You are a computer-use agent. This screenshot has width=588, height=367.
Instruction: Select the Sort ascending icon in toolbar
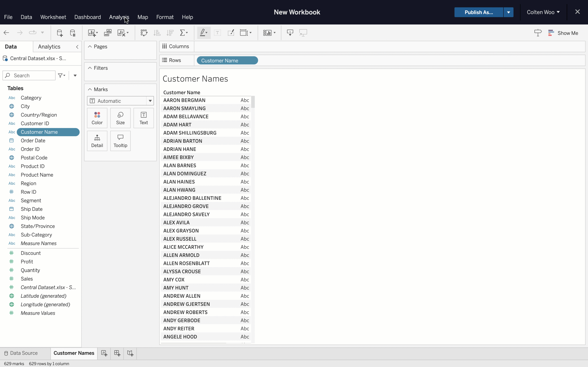pos(157,33)
